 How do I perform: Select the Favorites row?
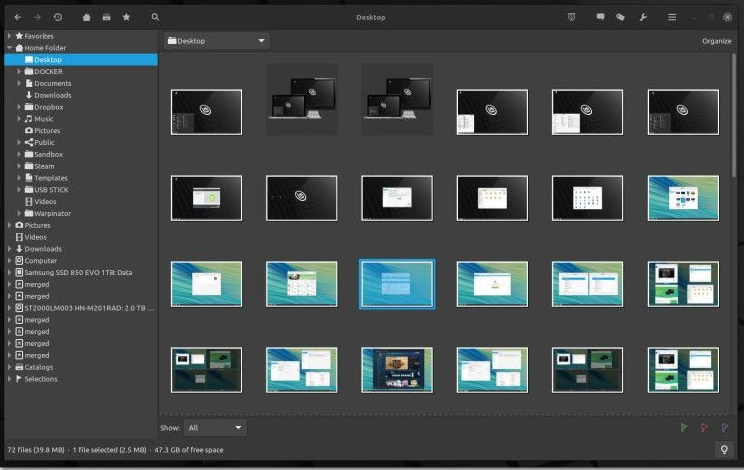[x=81, y=36]
